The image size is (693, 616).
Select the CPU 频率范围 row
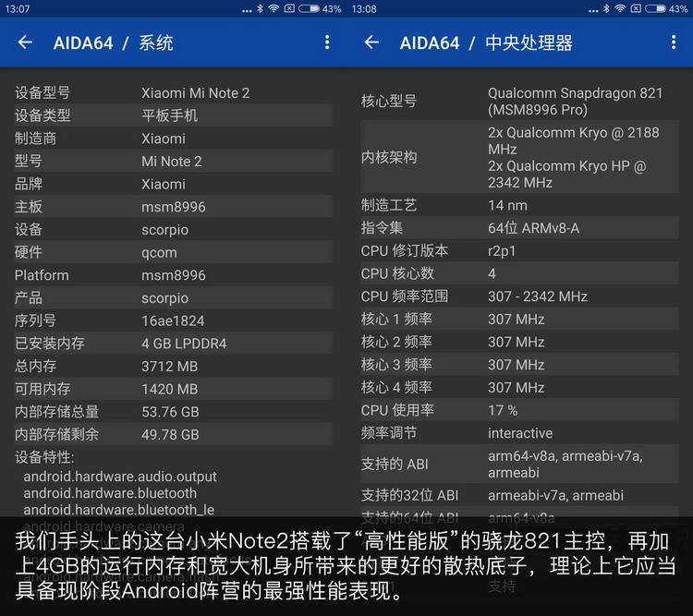click(519, 296)
